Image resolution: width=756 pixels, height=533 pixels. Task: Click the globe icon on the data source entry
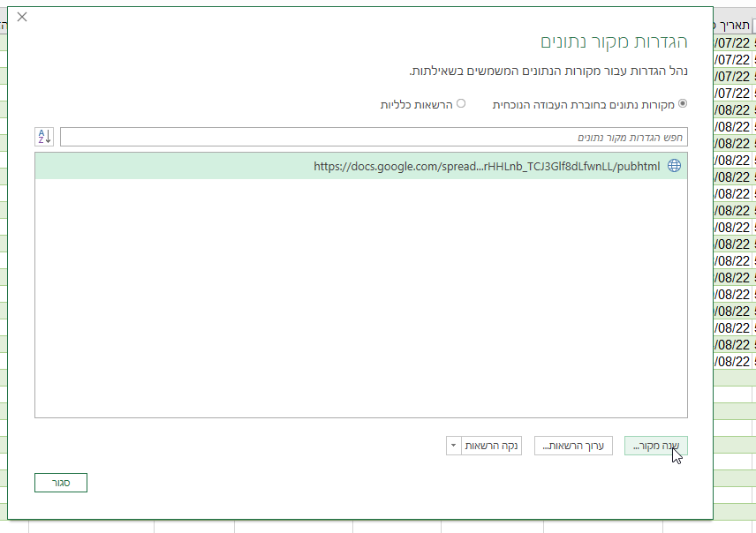point(674,166)
